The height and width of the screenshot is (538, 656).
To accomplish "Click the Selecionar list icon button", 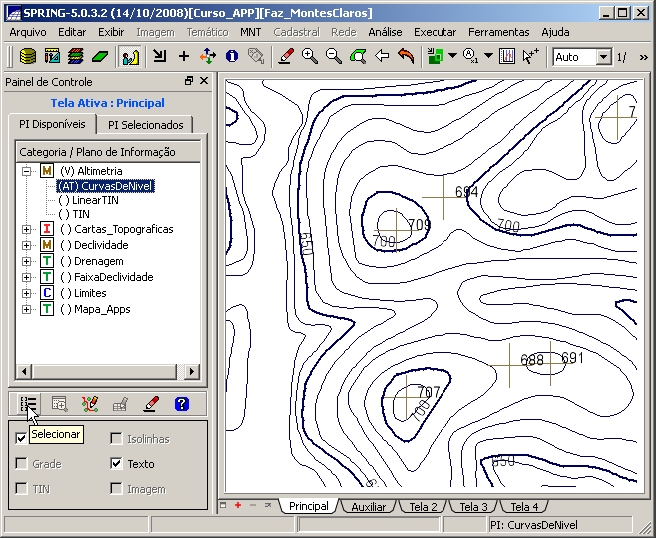I will coord(29,404).
